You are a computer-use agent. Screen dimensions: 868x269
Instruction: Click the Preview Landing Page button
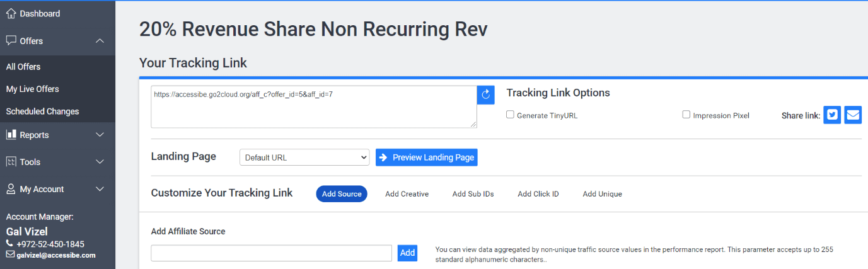[x=427, y=157]
